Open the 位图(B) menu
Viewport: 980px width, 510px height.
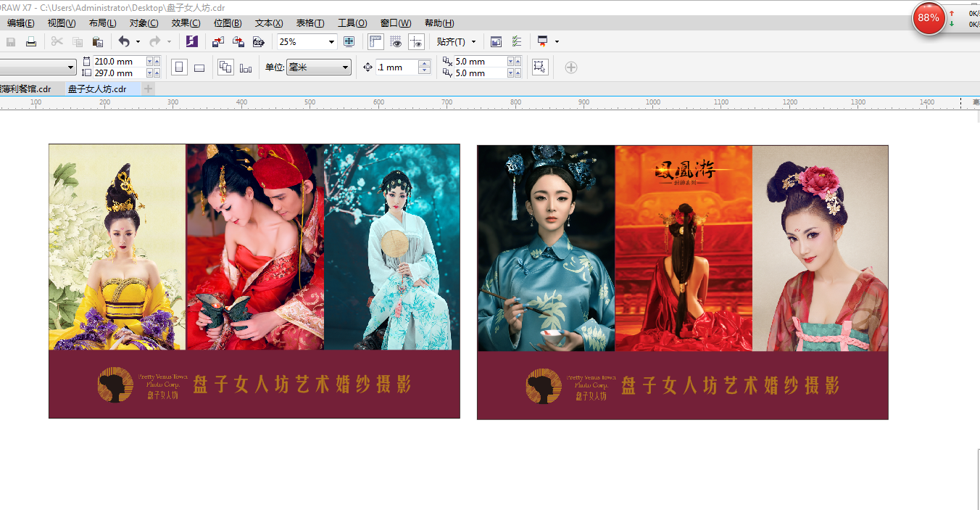228,23
